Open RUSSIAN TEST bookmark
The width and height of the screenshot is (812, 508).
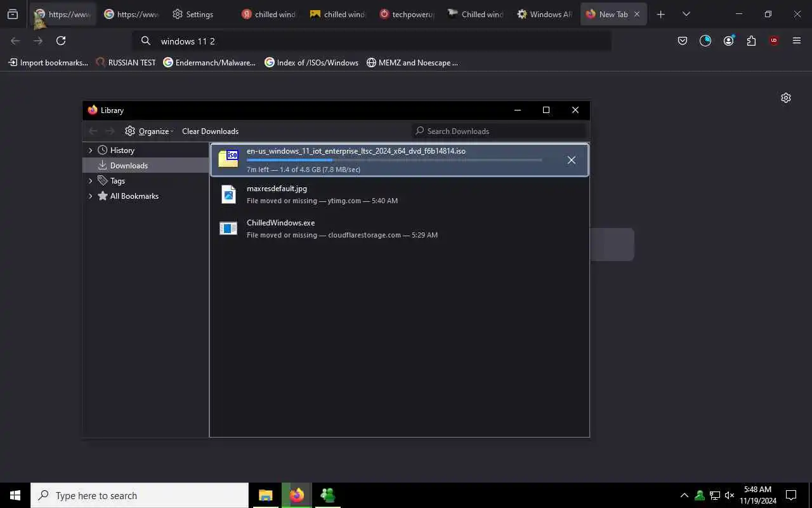click(x=126, y=62)
